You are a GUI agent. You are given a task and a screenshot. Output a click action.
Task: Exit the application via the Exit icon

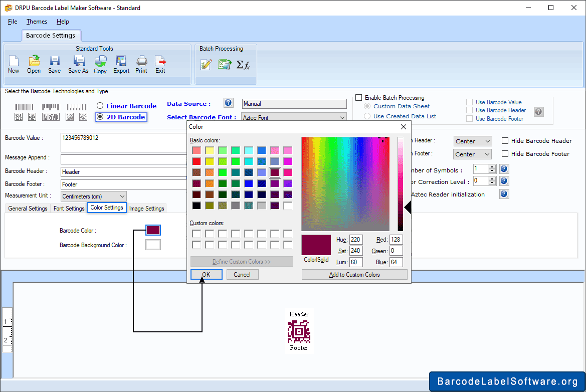(x=160, y=64)
